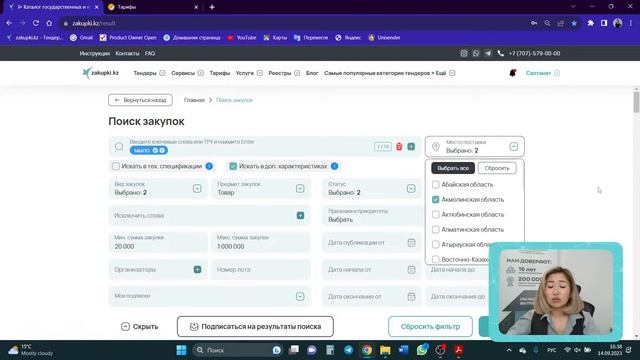The height and width of the screenshot is (360, 640).
Task: Click the zakupki.kz logo
Action: click(x=100, y=73)
